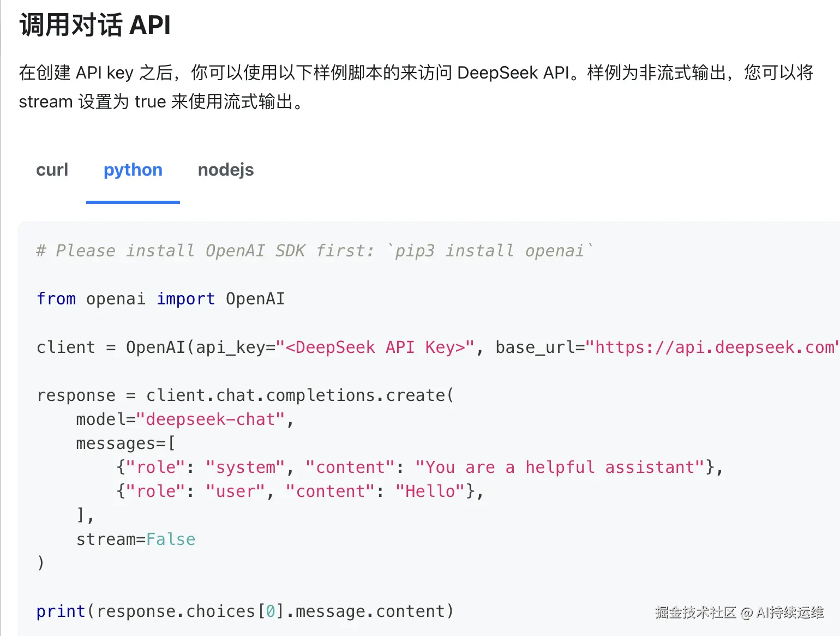Screen dimensions: 840x636
Task: Click the pip3 install openai comment line
Action: 314,250
